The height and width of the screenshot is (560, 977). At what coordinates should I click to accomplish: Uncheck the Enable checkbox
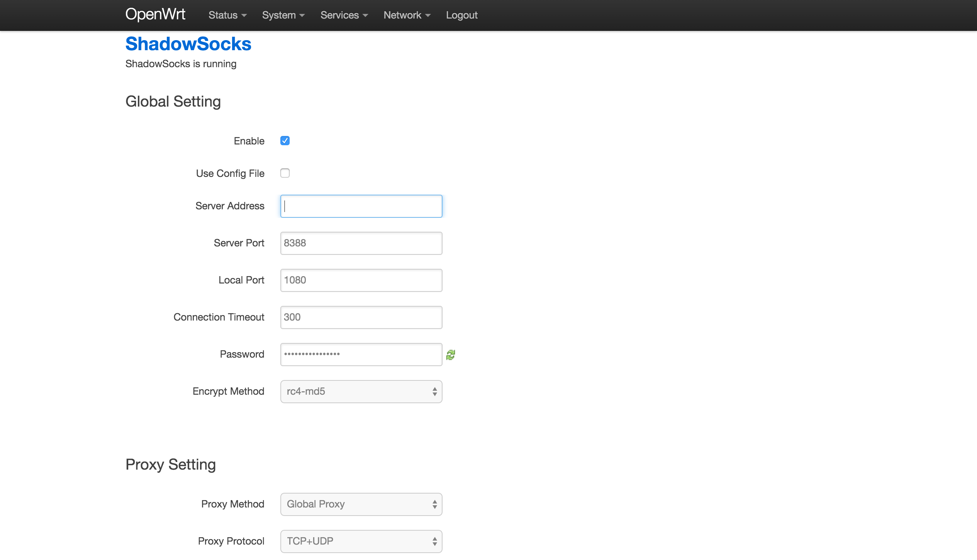285,141
